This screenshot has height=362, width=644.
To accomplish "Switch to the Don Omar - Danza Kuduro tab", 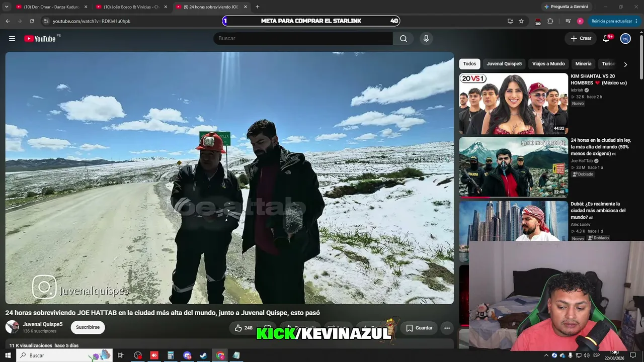I will pos(52,7).
